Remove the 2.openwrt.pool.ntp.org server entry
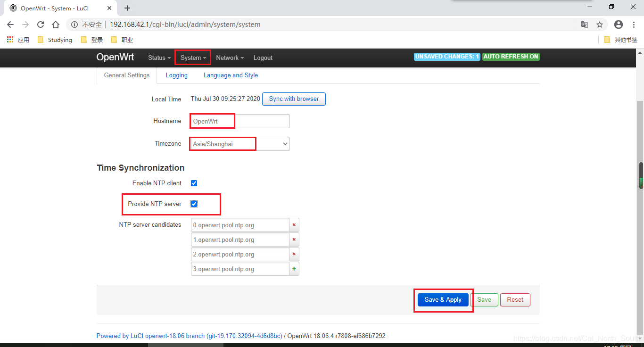 click(x=294, y=255)
